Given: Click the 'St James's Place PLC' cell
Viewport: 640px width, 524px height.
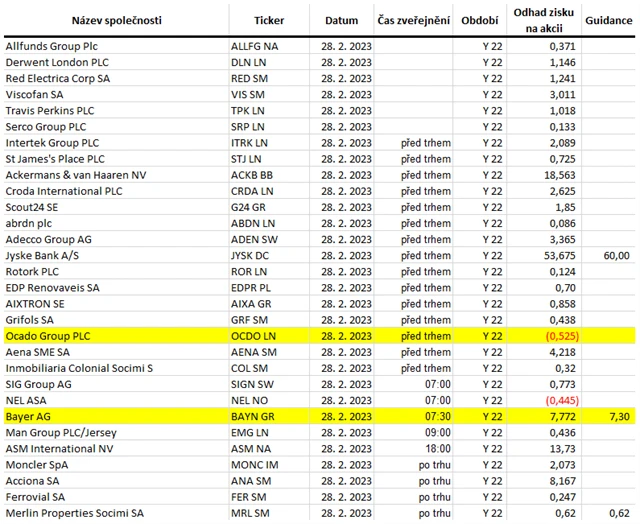Looking at the screenshot, I should (x=55, y=159).
